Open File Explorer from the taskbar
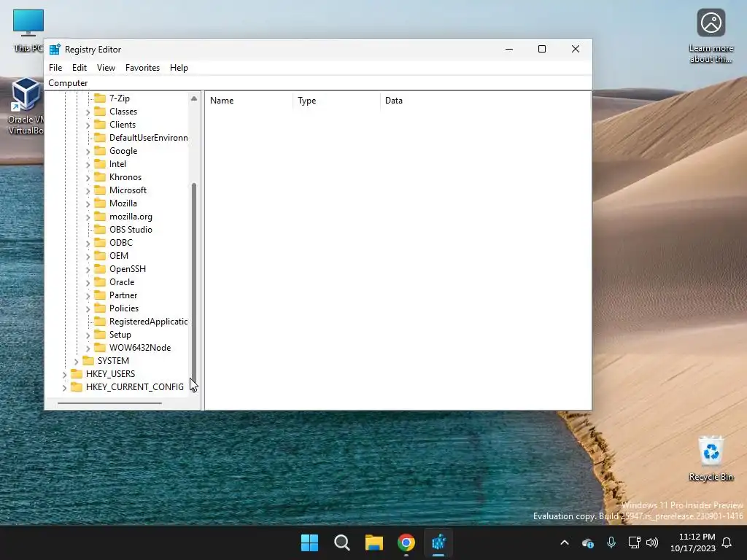The height and width of the screenshot is (560, 747). [x=374, y=542]
